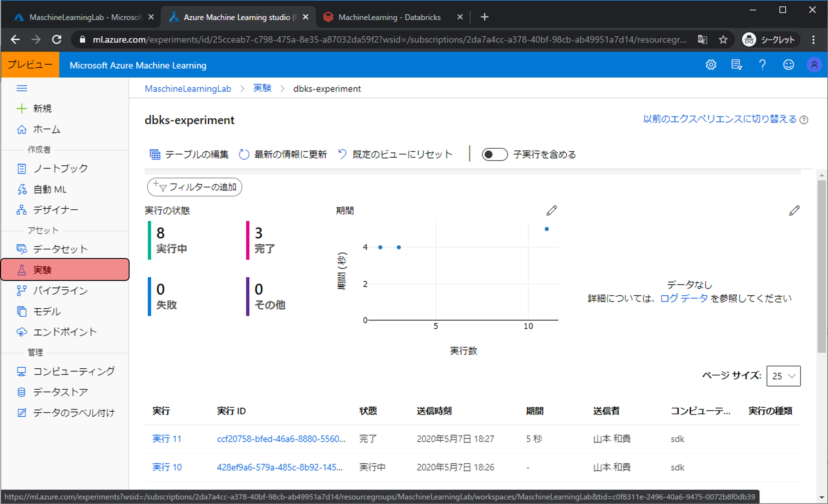Open the 実行 11 run link

click(x=167, y=439)
